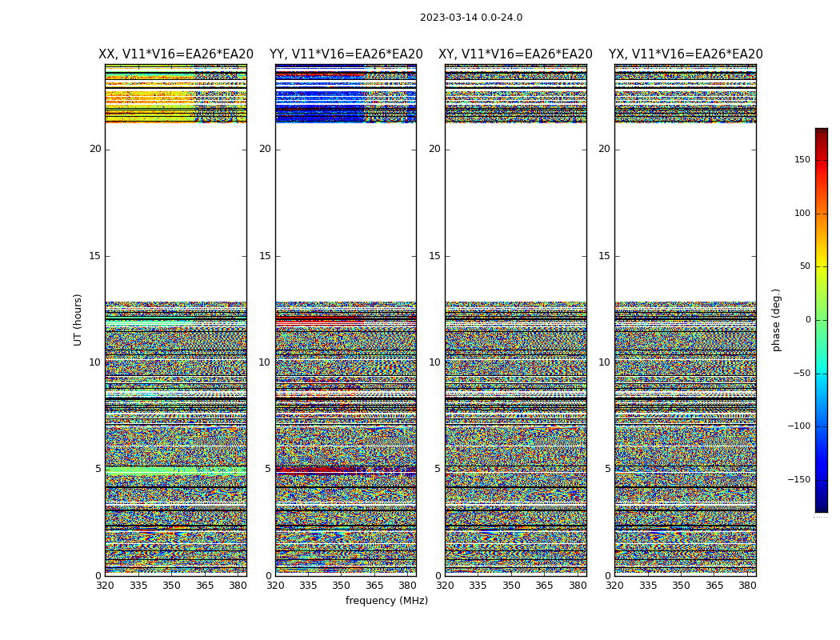This screenshot has height=640, width=840.
Task: Click the 'frequency (MHz)' x-axis label
Action: coord(386,601)
